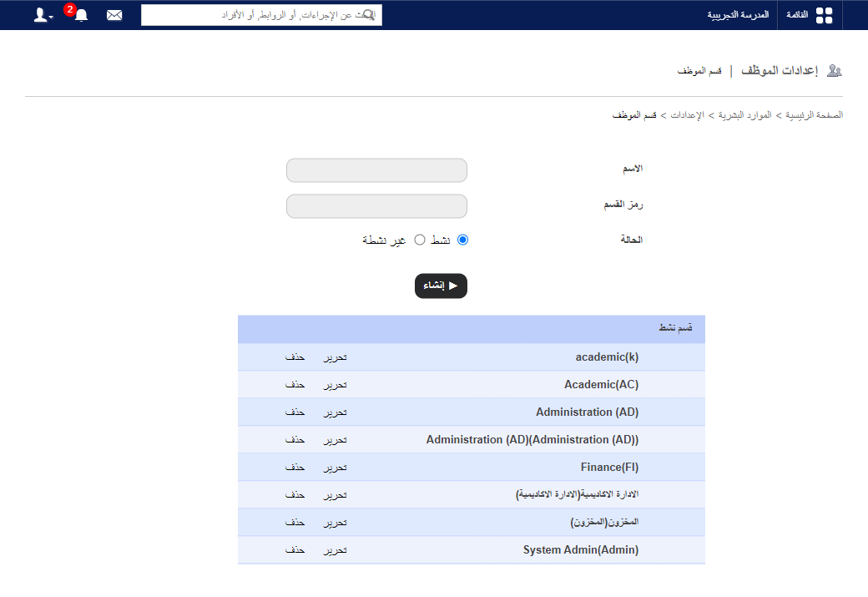Click حذف for System Admin(Admin) row
Screen dimensions: 868x597
coord(295,550)
